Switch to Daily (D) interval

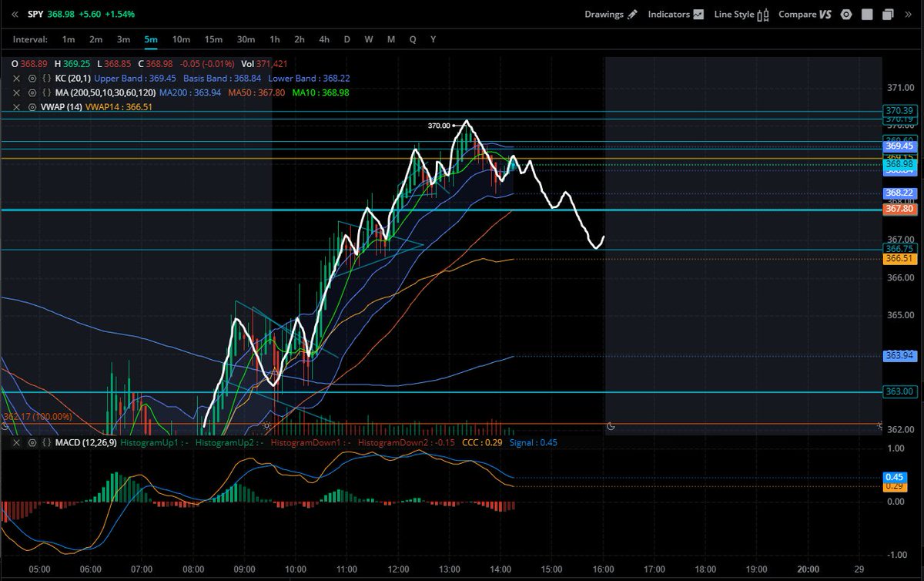(x=346, y=39)
